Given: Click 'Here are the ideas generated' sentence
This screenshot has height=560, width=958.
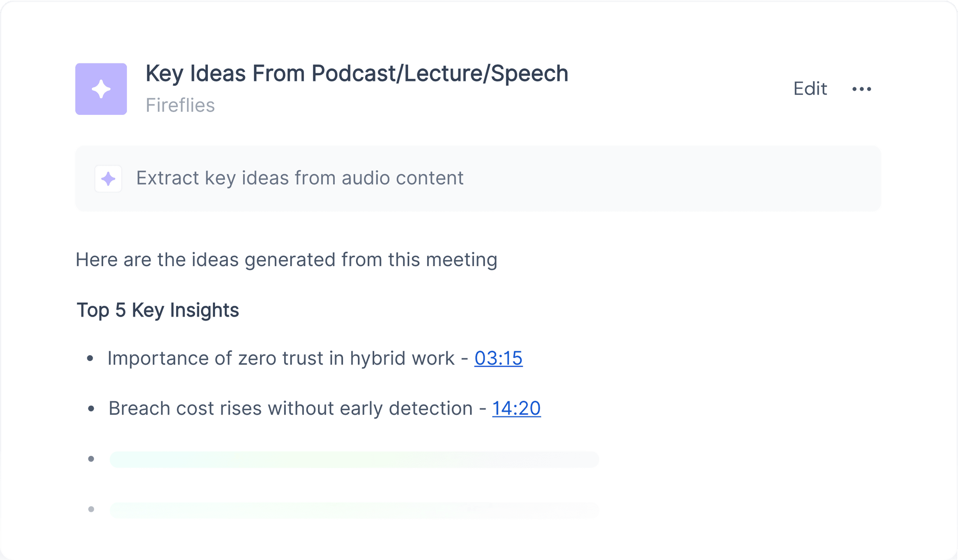Looking at the screenshot, I should [x=286, y=260].
